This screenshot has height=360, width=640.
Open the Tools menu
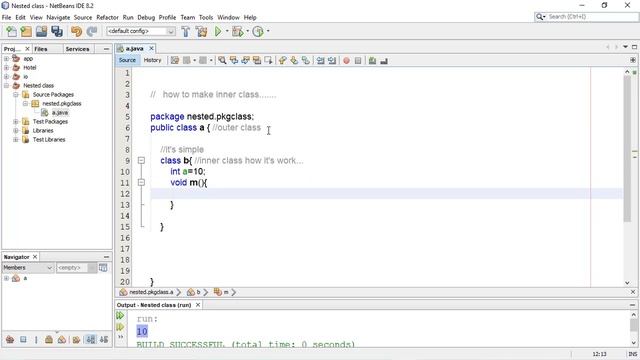click(206, 18)
